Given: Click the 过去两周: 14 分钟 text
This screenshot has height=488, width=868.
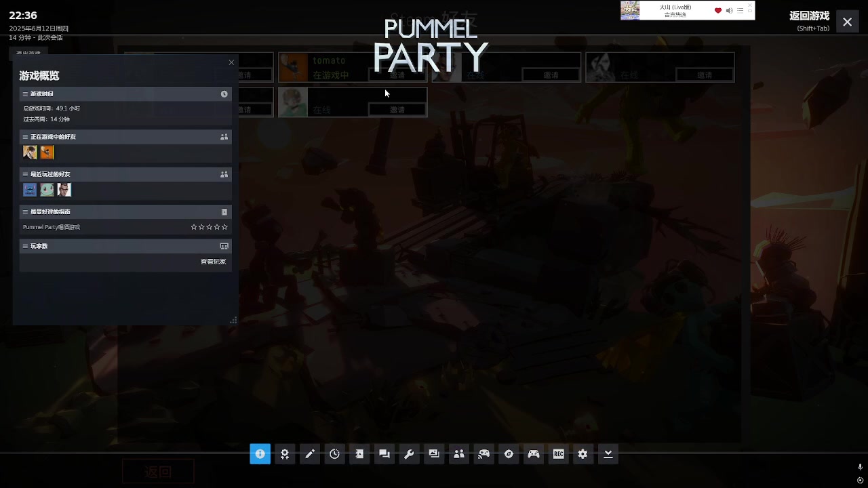Looking at the screenshot, I should click(46, 119).
